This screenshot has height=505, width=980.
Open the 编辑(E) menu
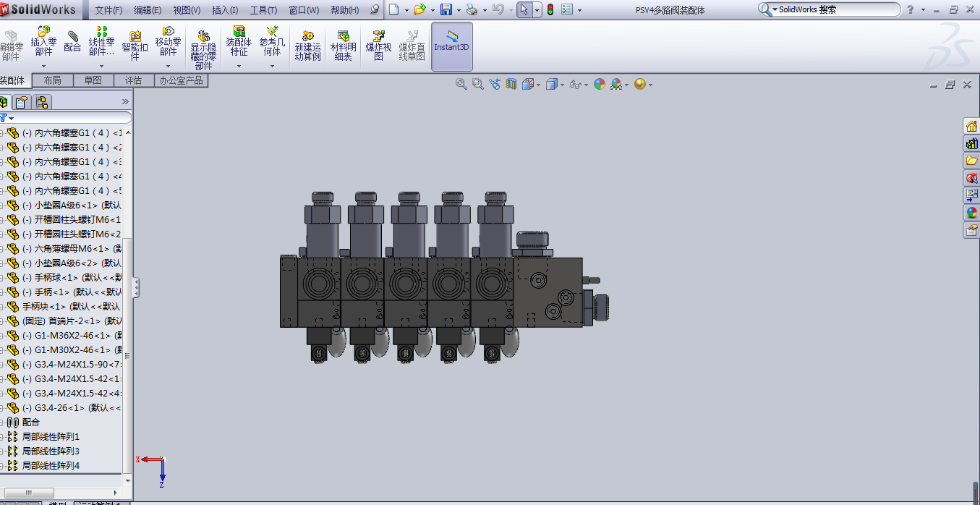tap(148, 10)
